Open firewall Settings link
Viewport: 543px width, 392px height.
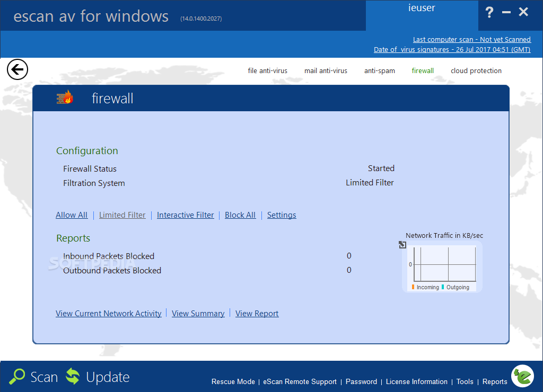click(282, 215)
